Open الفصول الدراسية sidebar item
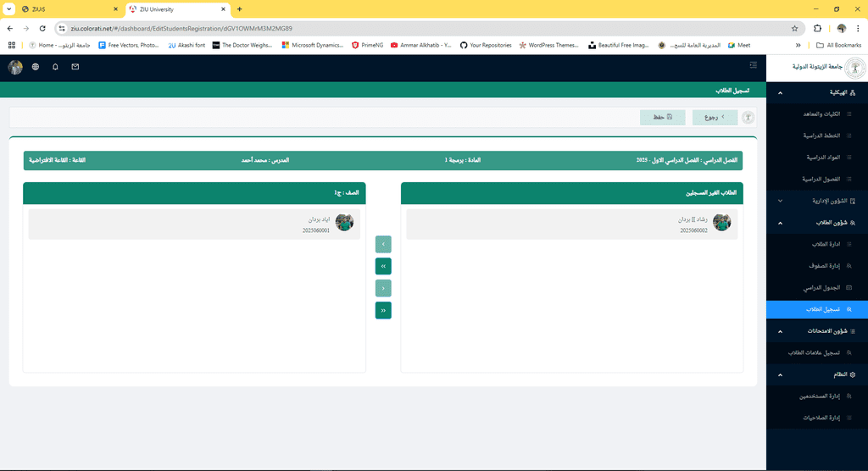The image size is (868, 471). point(817,180)
